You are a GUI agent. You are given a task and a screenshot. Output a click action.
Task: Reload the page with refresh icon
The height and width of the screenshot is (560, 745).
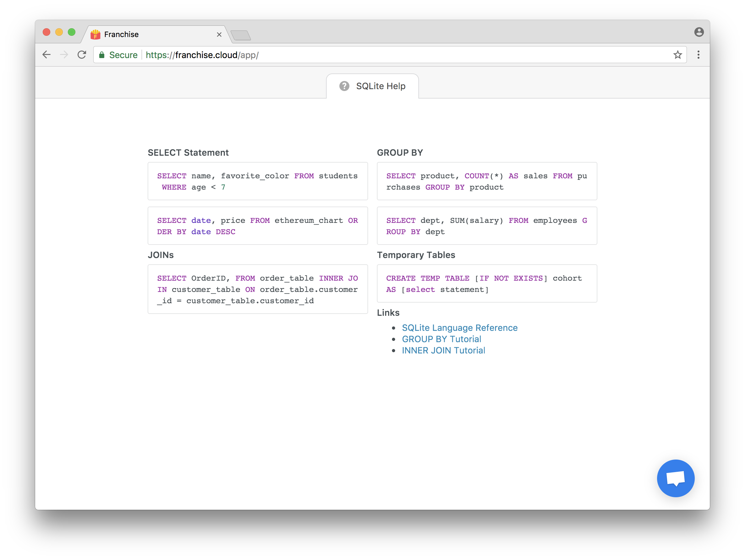coord(82,55)
